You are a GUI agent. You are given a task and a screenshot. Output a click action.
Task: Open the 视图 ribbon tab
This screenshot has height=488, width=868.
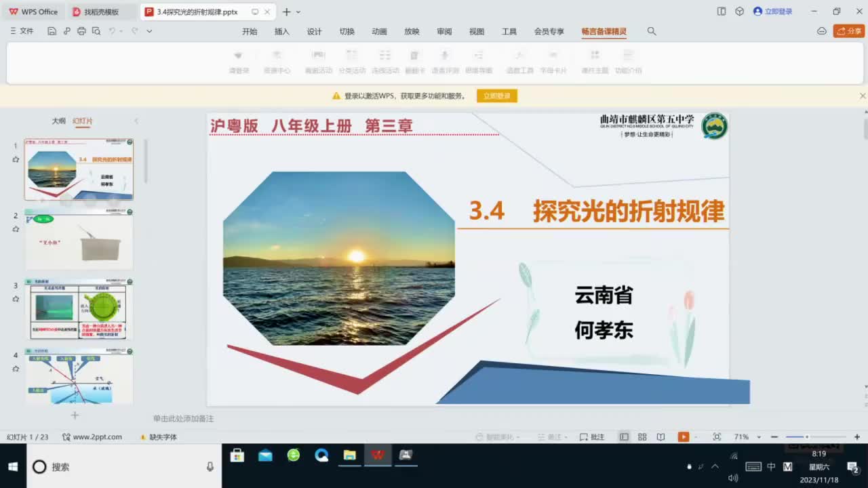point(477,32)
